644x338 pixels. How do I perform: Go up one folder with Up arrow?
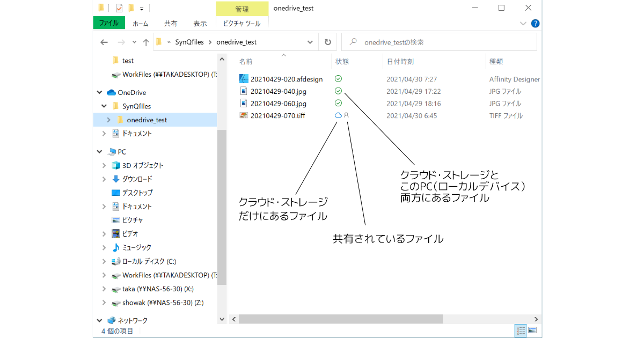click(145, 42)
